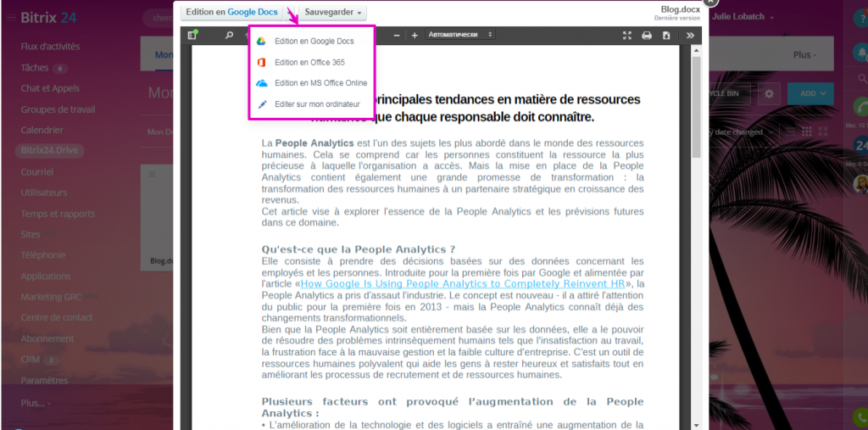The image size is (868, 430).
Task: Click the scrollbar up arrow in viewer
Action: (697, 50)
